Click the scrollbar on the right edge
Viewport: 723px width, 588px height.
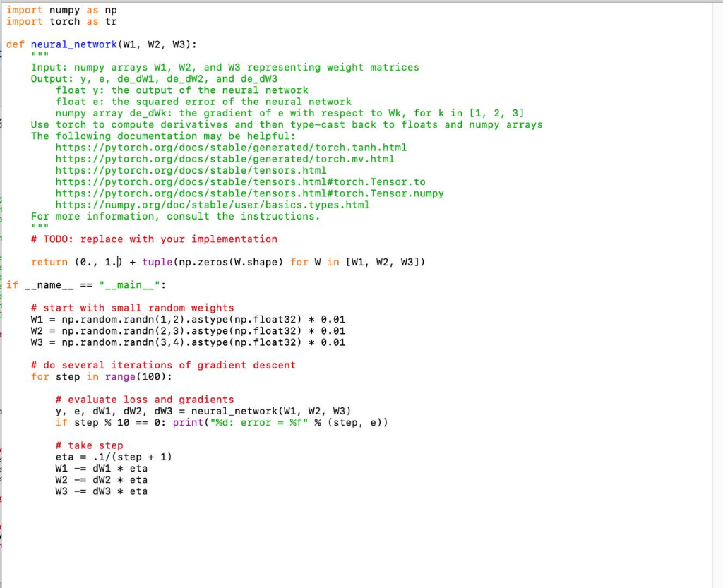click(x=716, y=282)
